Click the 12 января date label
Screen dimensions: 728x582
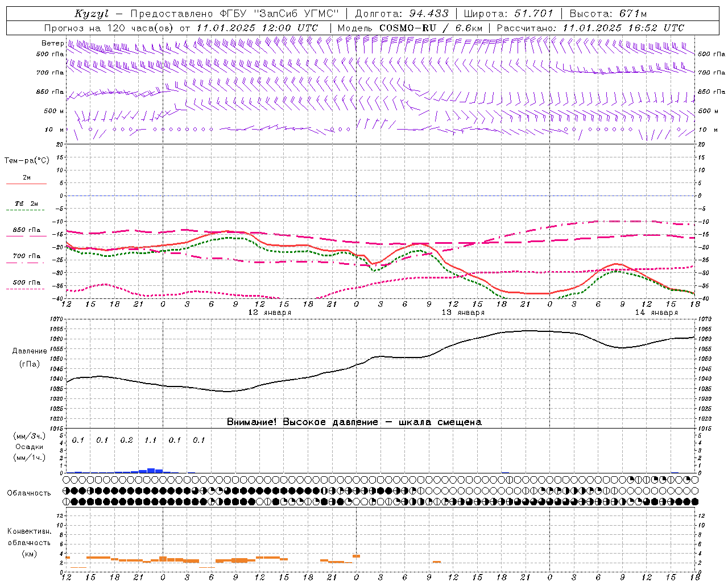pyautogui.click(x=270, y=313)
